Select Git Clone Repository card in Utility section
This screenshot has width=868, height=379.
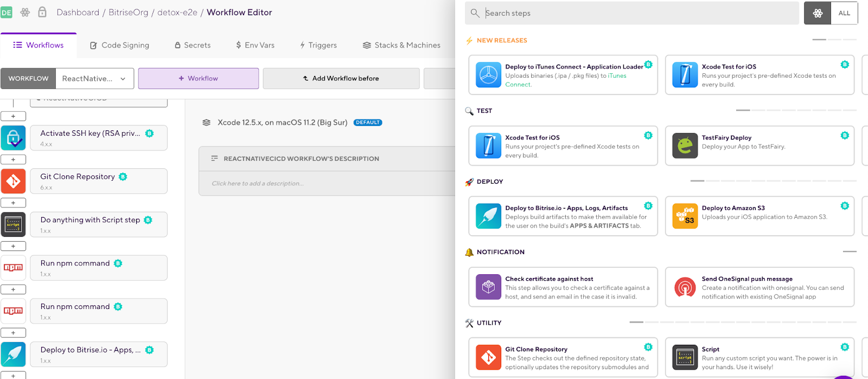click(x=563, y=357)
